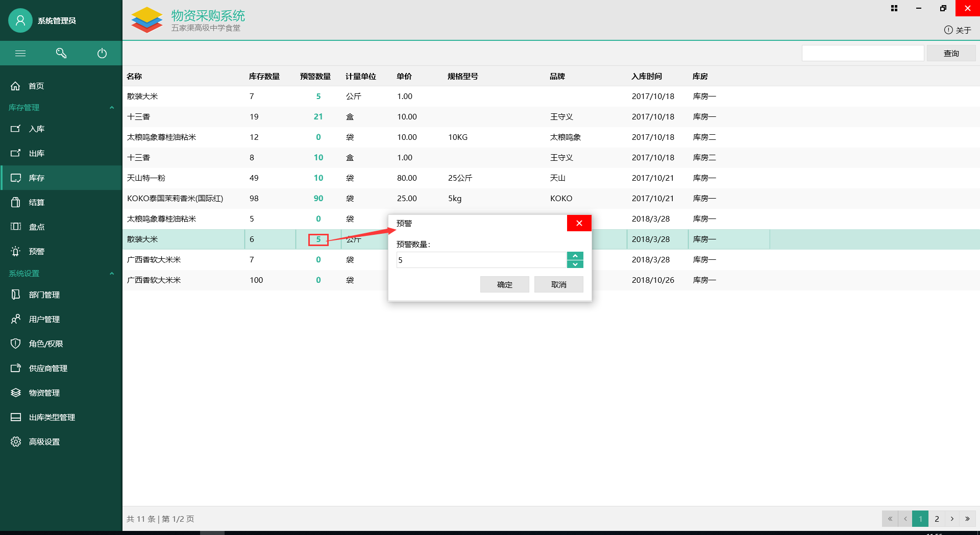Close the 预警 dialog
This screenshot has height=535, width=980.
click(x=579, y=223)
